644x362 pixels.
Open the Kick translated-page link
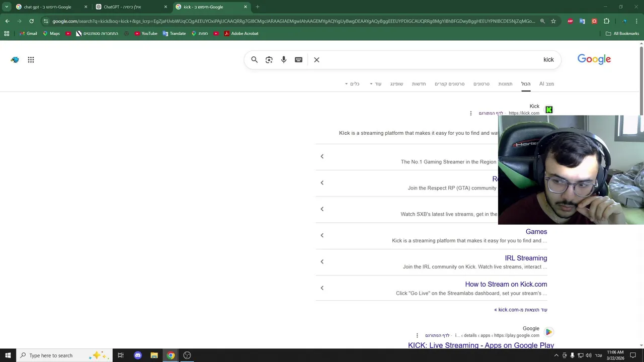click(491, 113)
